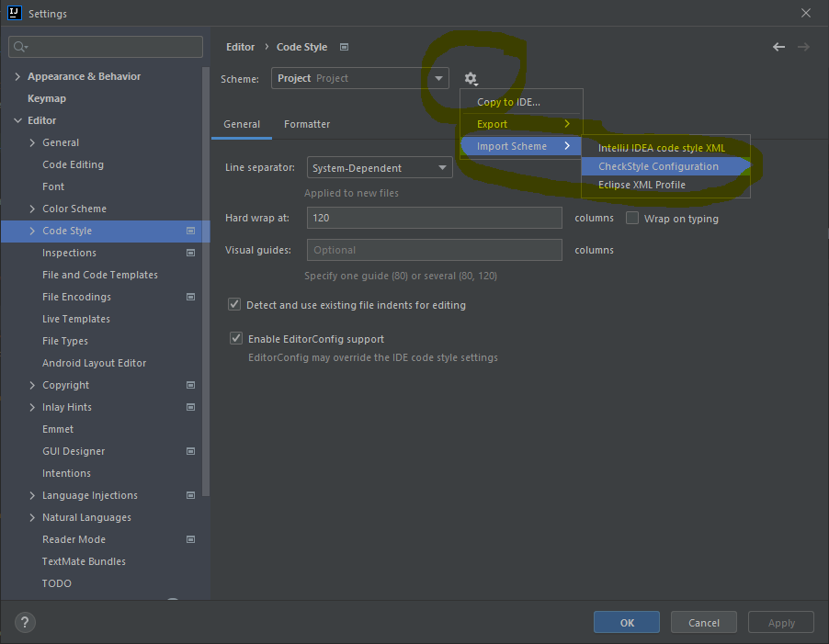This screenshot has height=644, width=829.
Task: Switch to the General tab
Action: (x=242, y=124)
